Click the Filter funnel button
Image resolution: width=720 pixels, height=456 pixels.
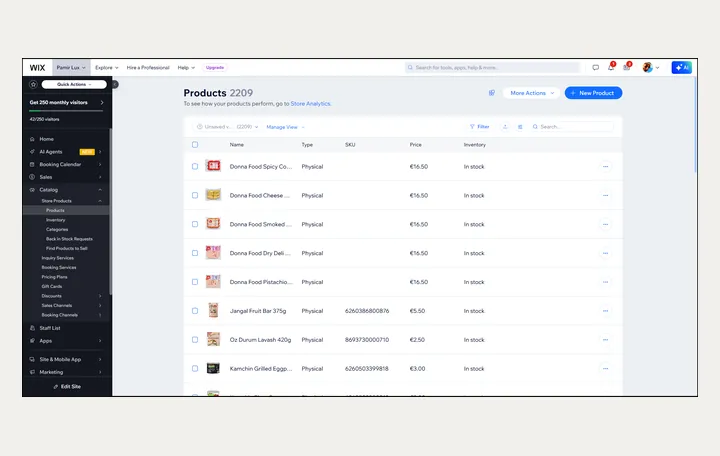479,127
